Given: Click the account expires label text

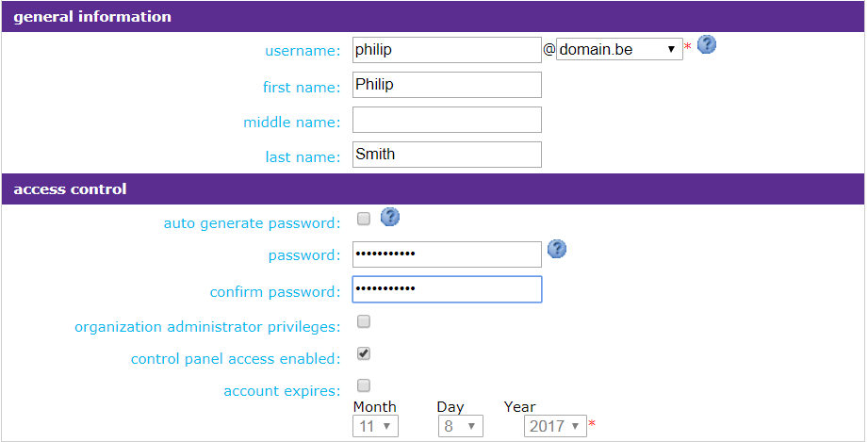Looking at the screenshot, I should pos(282,391).
